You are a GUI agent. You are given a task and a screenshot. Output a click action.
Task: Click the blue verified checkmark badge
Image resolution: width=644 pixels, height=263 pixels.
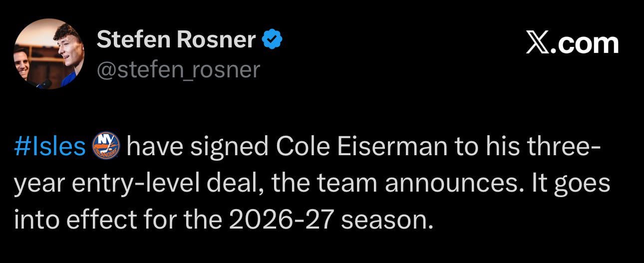[273, 40]
